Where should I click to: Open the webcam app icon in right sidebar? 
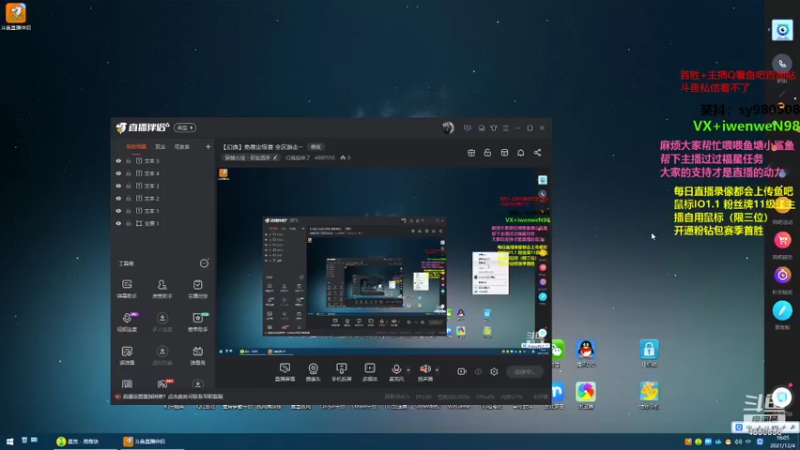pos(782,30)
